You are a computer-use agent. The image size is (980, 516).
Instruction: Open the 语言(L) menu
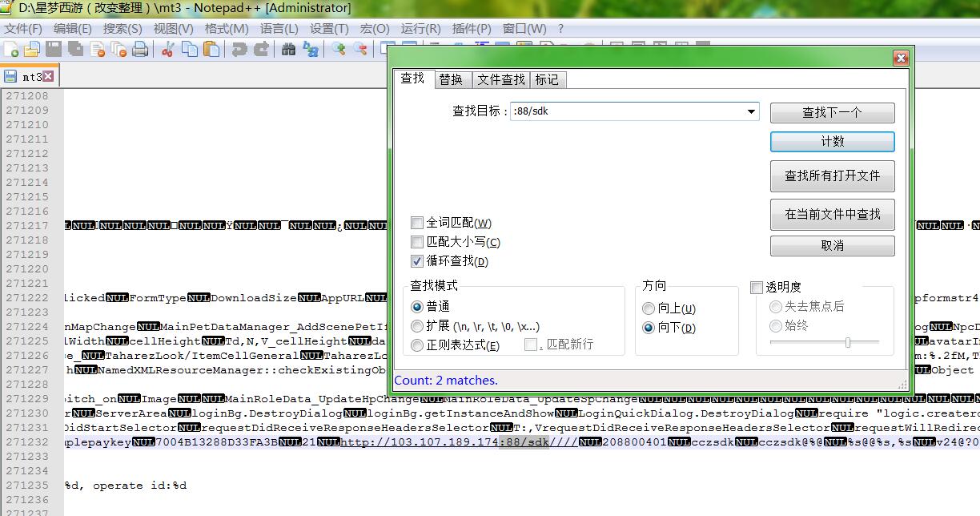click(279, 28)
